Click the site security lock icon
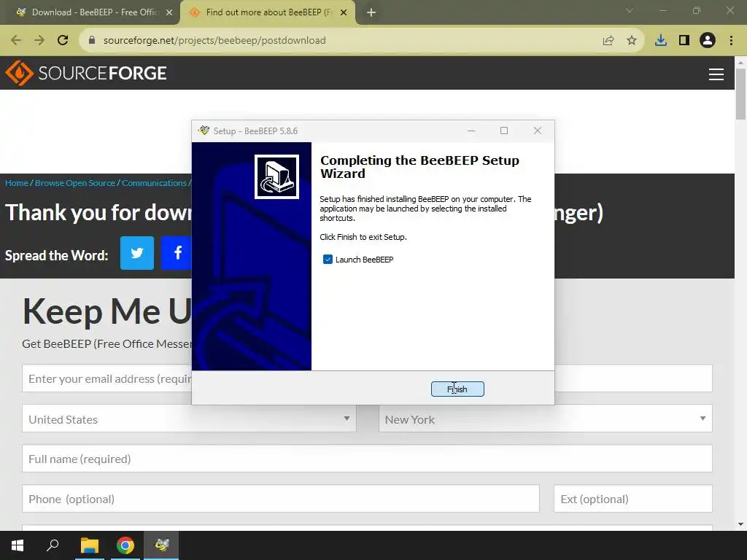 tap(93, 41)
